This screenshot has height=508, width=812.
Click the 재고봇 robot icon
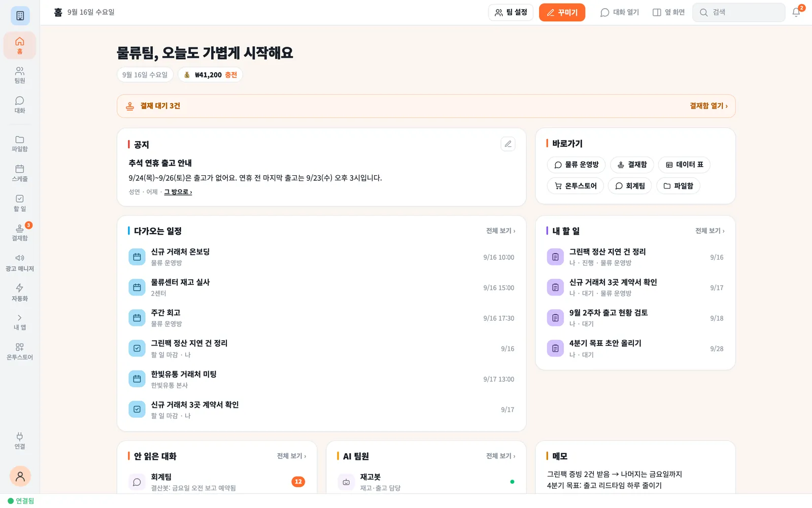pyautogui.click(x=346, y=482)
